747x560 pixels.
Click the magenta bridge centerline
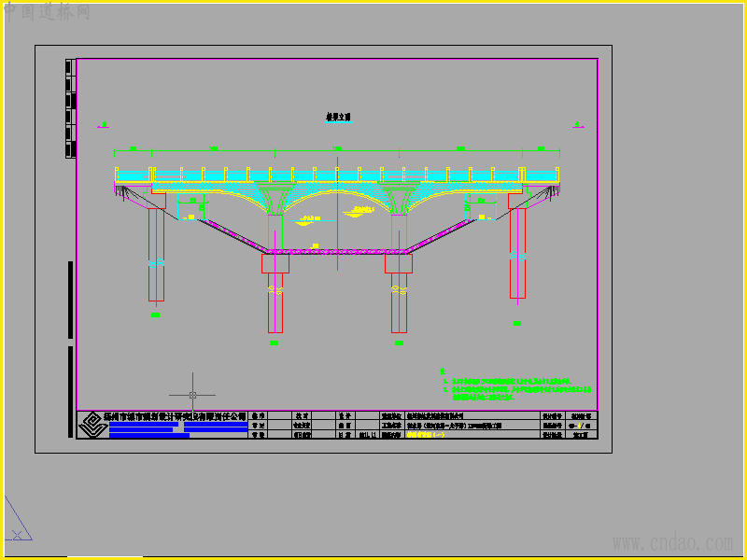click(x=337, y=214)
